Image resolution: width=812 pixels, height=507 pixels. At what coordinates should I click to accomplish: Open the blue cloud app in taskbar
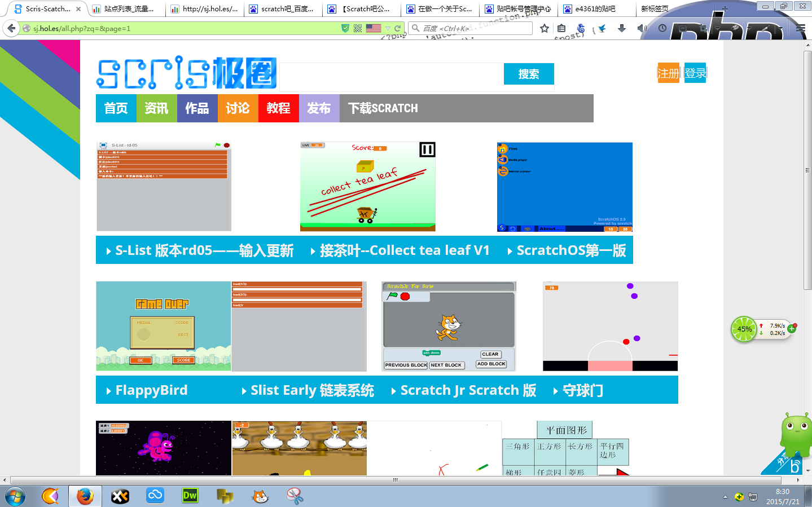click(155, 496)
